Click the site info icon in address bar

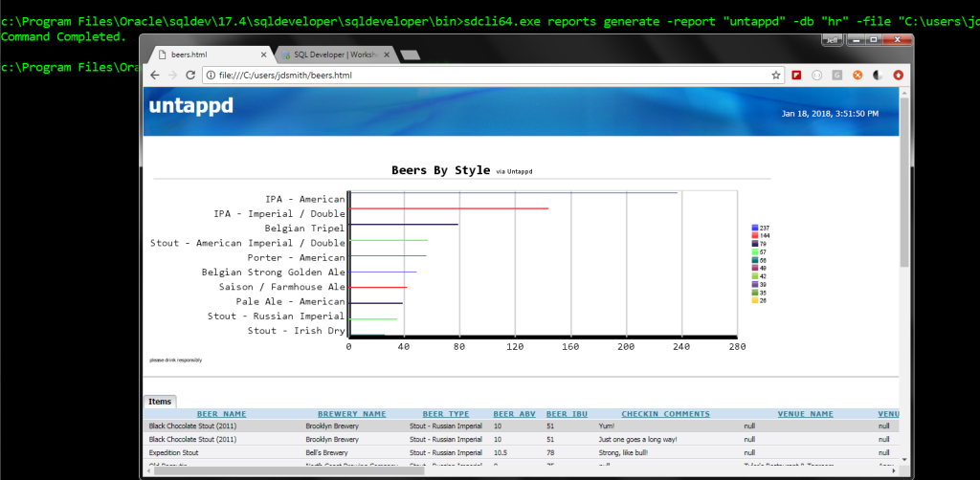coord(212,76)
